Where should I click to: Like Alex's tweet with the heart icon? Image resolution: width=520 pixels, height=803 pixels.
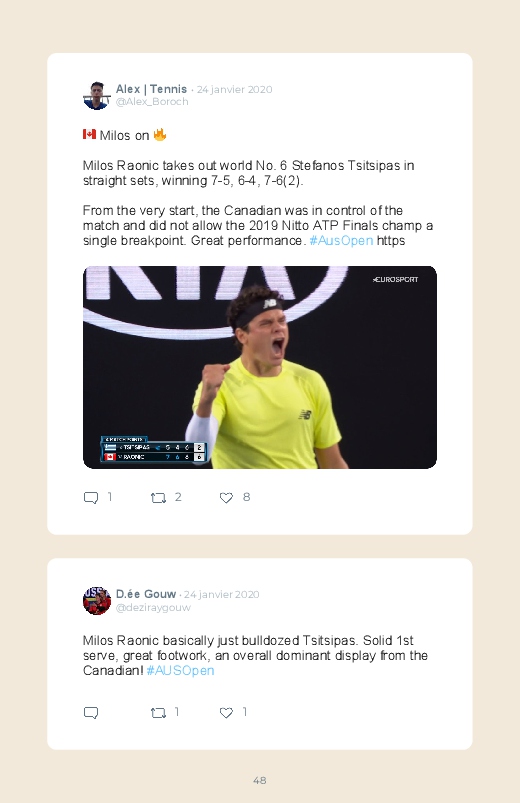pos(226,498)
